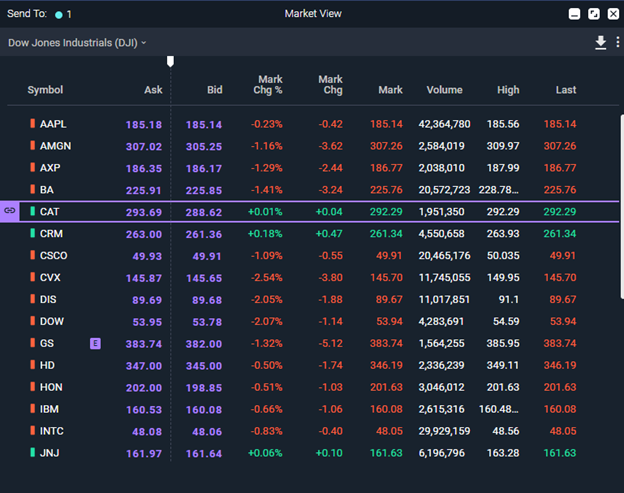Click CRM bid price 261.36
Viewport: 624px width, 493px height.
coord(204,234)
